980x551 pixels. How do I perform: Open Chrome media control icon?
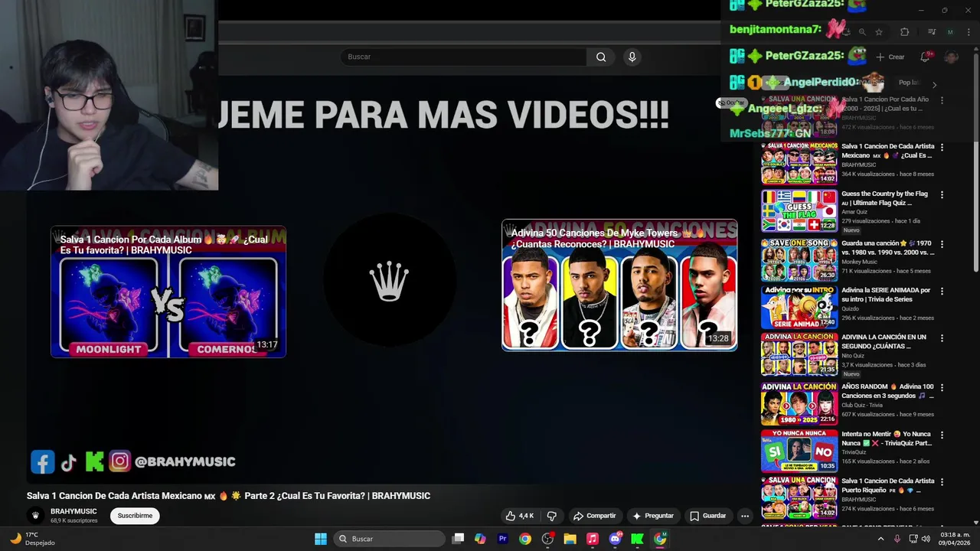[x=931, y=32]
